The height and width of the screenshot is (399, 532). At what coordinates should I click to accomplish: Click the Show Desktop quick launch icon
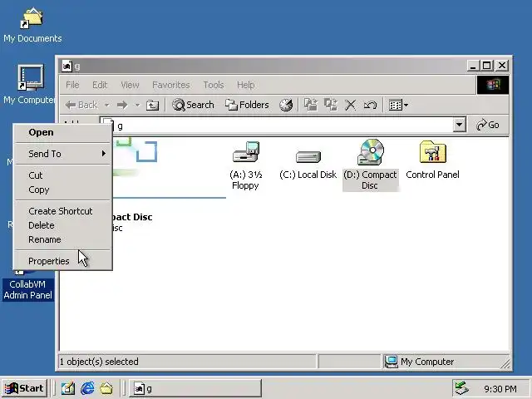(68, 388)
